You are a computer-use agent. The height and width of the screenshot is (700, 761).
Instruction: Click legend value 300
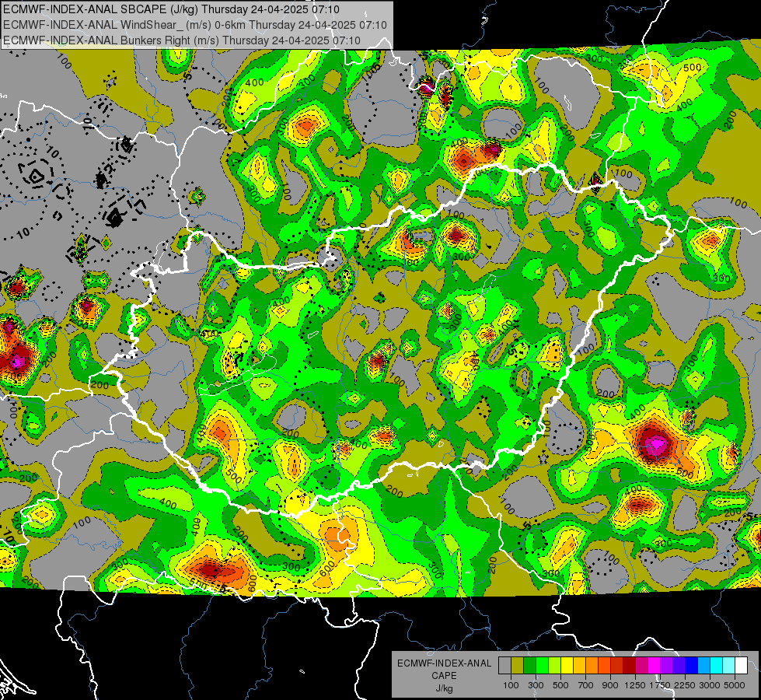click(x=536, y=685)
